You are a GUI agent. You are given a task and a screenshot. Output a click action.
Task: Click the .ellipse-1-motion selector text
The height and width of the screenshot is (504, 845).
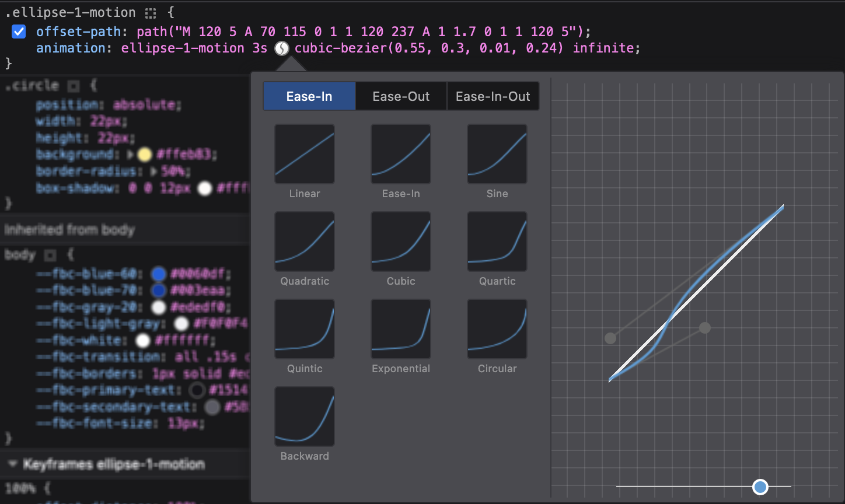point(71,12)
